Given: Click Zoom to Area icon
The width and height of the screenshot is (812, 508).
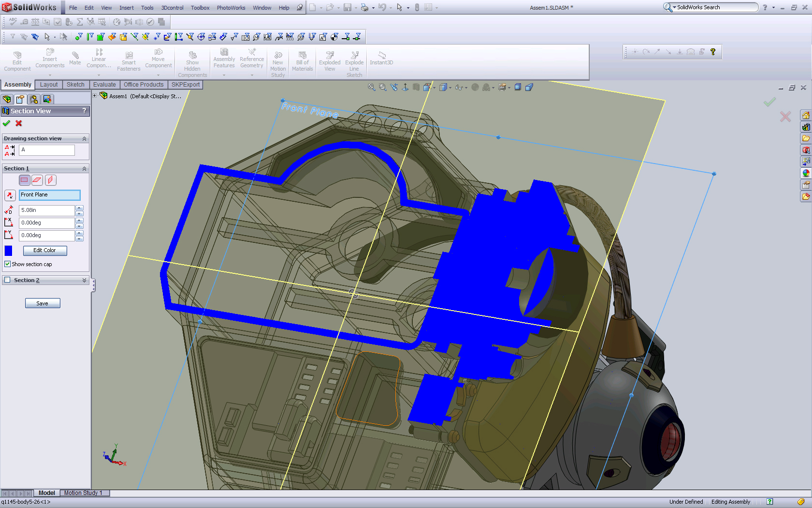Looking at the screenshot, I should 383,87.
